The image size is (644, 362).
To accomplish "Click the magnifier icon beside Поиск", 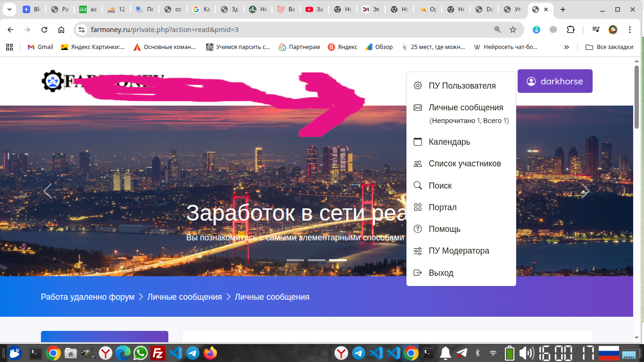I will coord(418,186).
